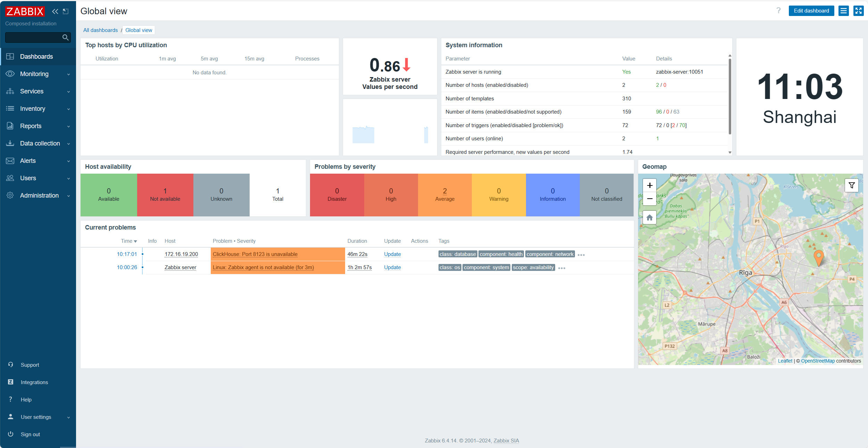Zoom out on the Geomap

pos(650,199)
